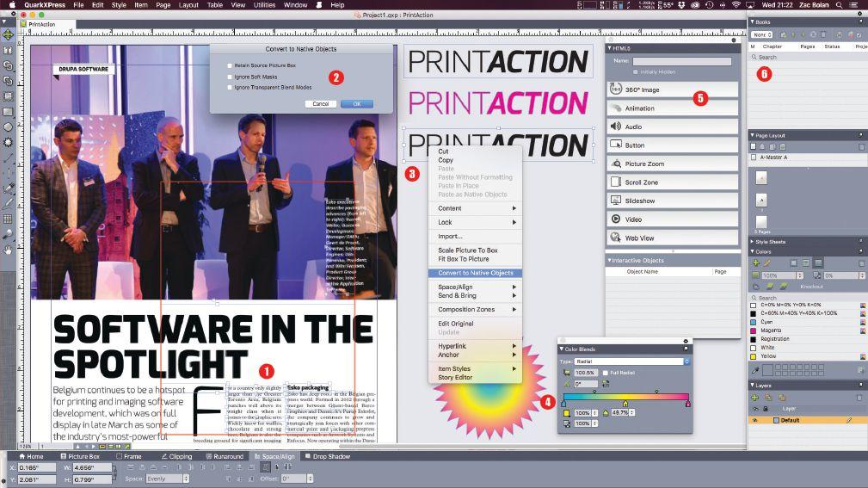Open Books dropdown showing None
868x488 pixels.
(x=762, y=35)
